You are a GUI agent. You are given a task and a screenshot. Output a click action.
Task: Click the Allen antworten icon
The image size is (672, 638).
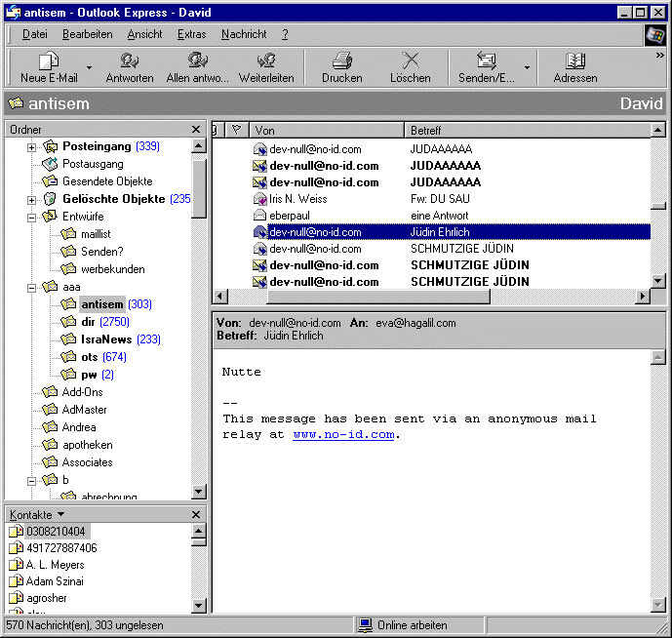[x=198, y=60]
